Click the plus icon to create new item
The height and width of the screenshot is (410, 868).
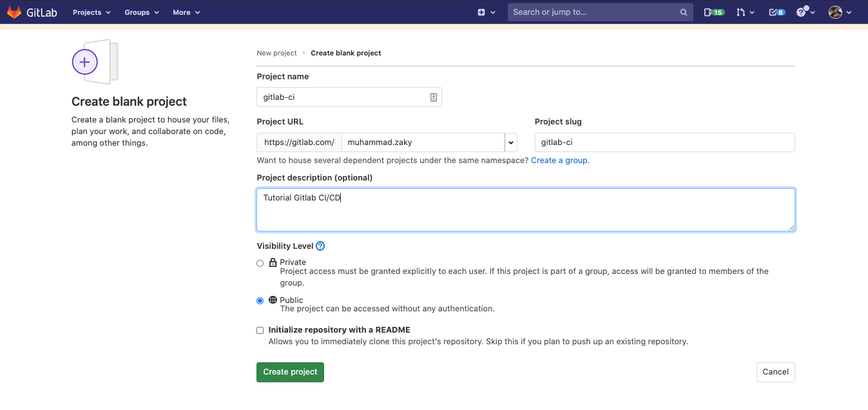(x=481, y=12)
